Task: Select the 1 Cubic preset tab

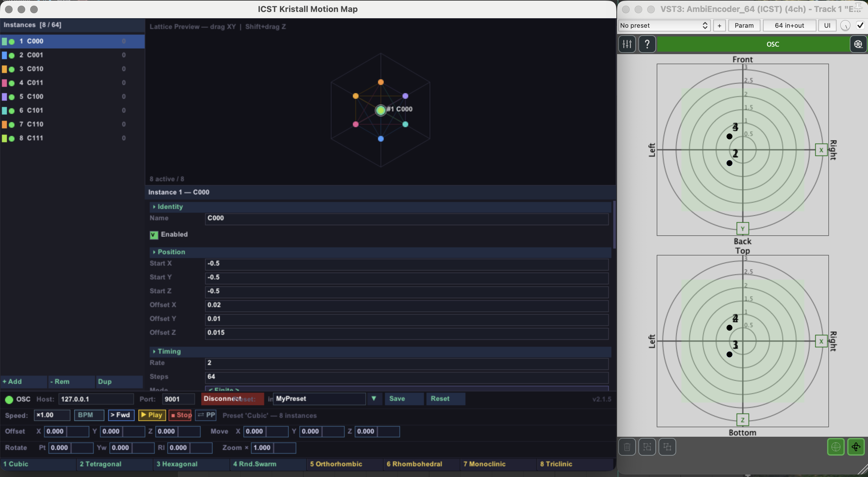Action: coord(38,464)
